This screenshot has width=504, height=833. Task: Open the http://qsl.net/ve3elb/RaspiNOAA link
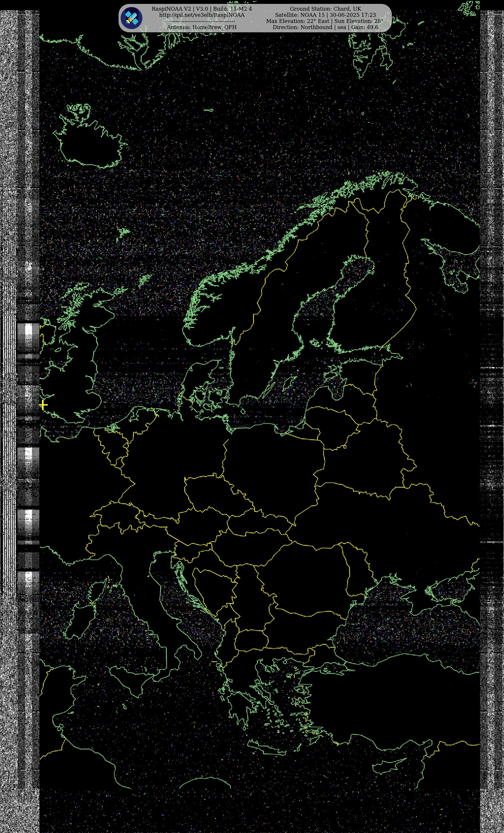tap(202, 15)
